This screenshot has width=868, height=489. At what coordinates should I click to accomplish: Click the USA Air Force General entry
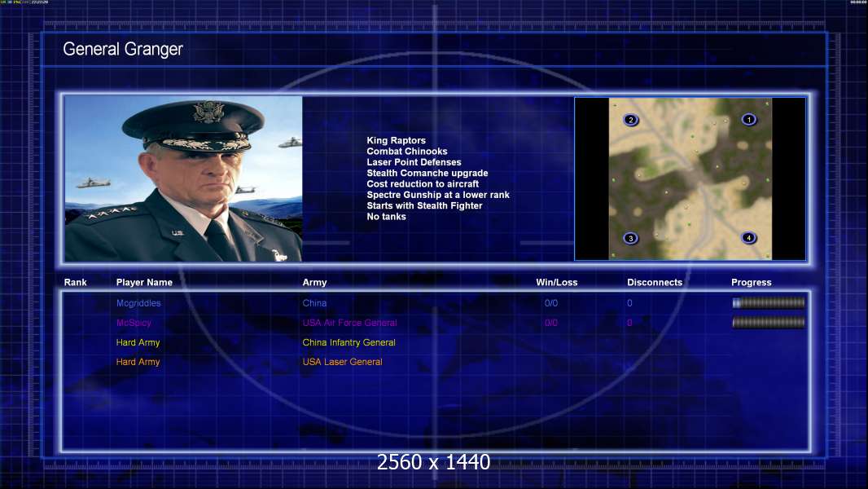tap(349, 323)
